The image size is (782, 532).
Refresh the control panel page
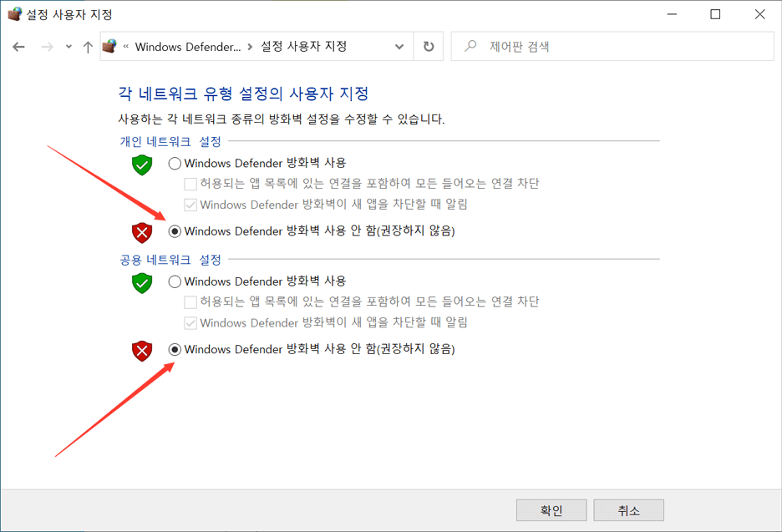(429, 47)
